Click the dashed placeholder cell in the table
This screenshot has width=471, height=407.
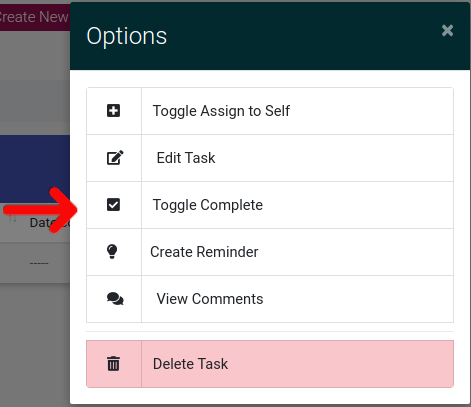[x=39, y=263]
